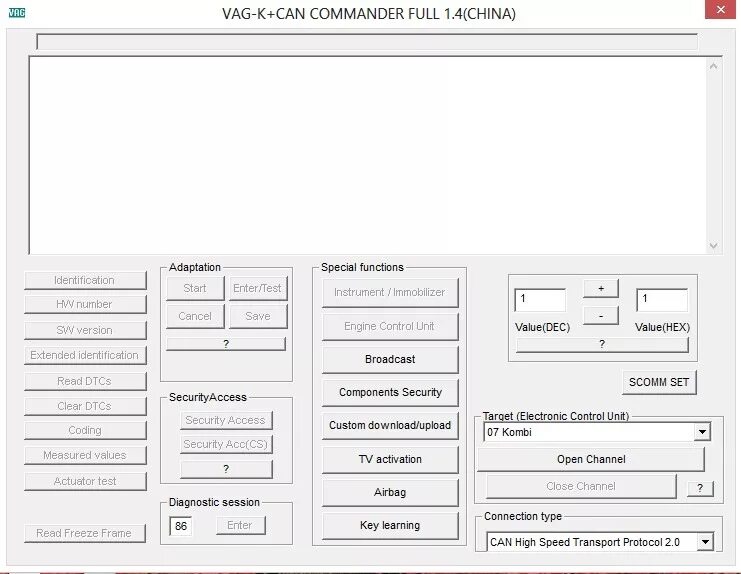Click the Close Channel button
Image resolution: width=741 pixels, height=574 pixels.
coord(581,486)
